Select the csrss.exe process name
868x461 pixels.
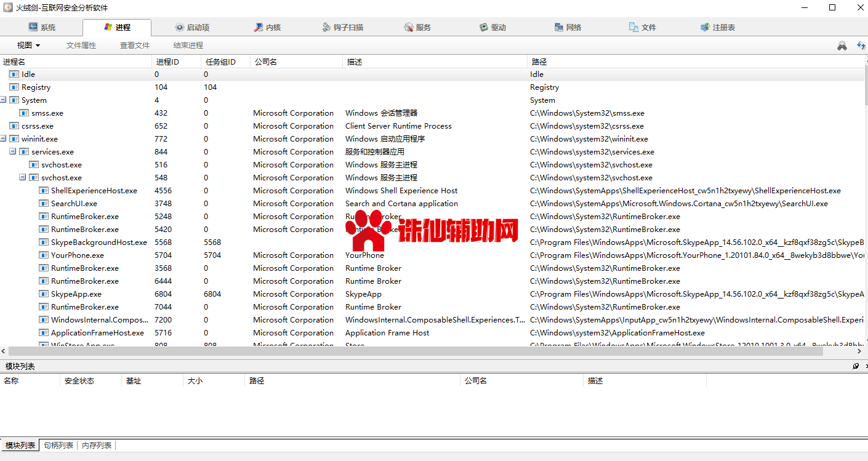coord(38,126)
